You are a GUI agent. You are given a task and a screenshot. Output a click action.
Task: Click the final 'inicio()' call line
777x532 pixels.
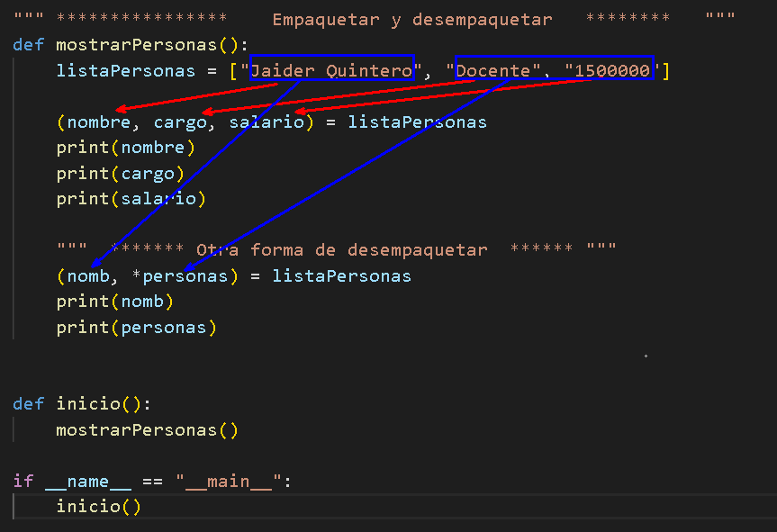[99, 507]
